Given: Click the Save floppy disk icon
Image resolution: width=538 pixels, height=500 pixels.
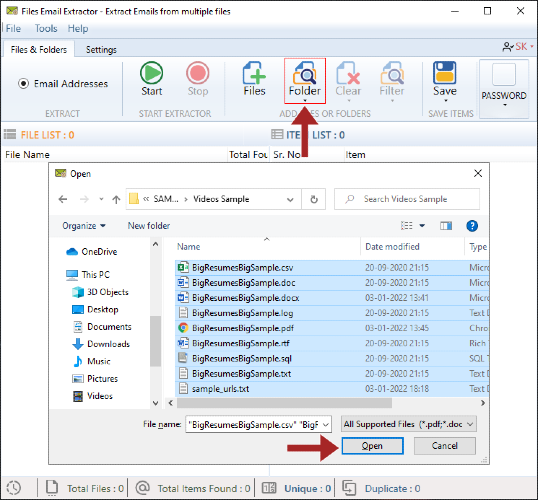Looking at the screenshot, I should (x=445, y=73).
